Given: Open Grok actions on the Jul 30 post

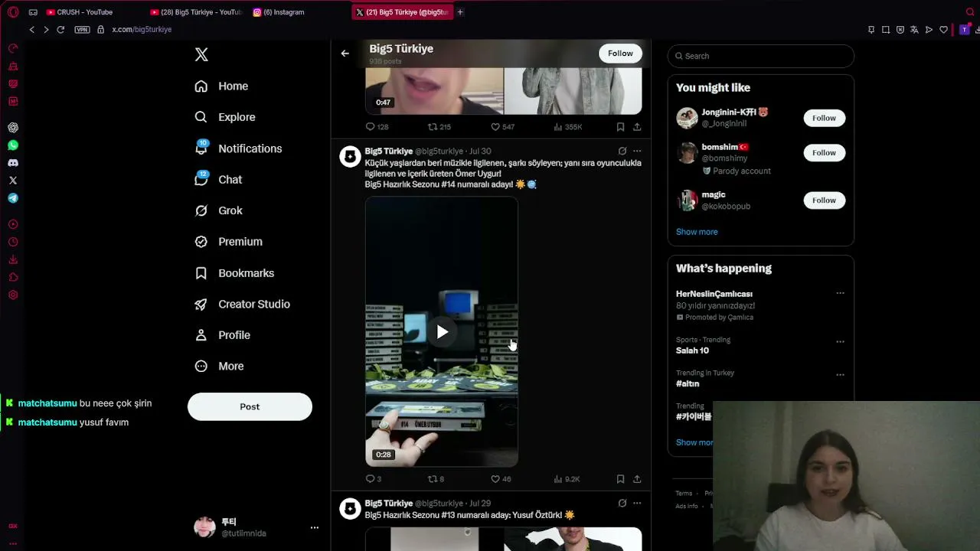Looking at the screenshot, I should click(x=622, y=151).
